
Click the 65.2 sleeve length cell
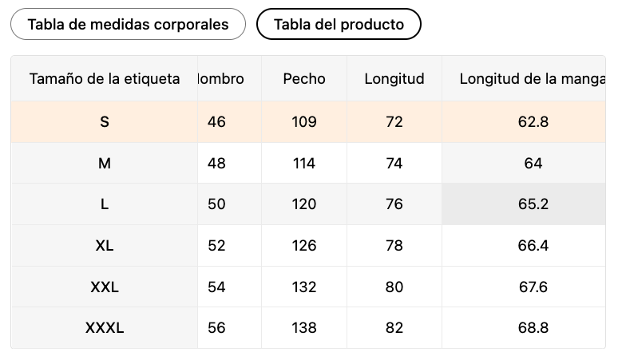[x=533, y=204]
